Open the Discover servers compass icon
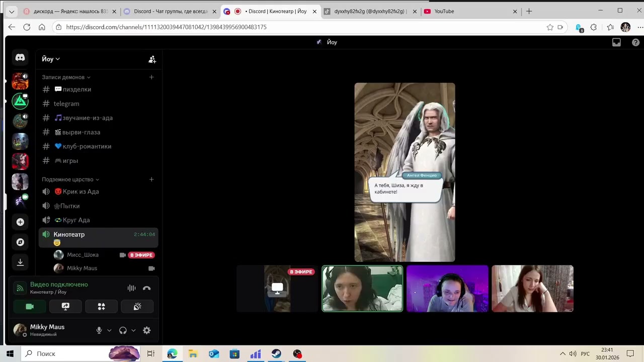 20,242
